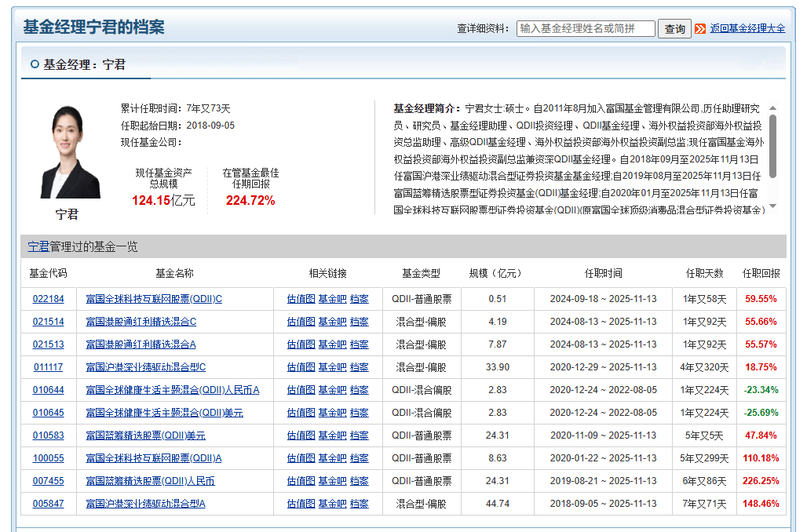This screenshot has height=532, width=807.
Task: Open 富国全球科技互联网股票(QDII)C fund link
Action: pos(154,299)
